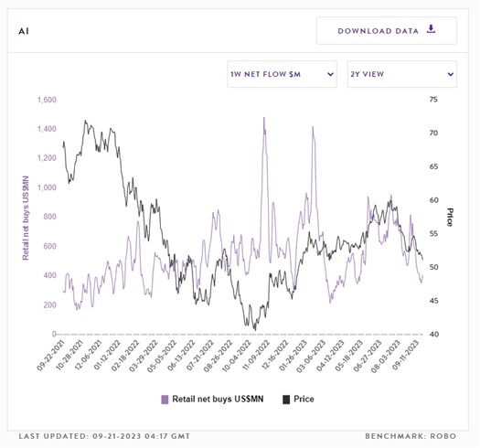Open the 1W Net Flow $M dropdown
Viewport: 480px width, 448px height.
point(282,74)
